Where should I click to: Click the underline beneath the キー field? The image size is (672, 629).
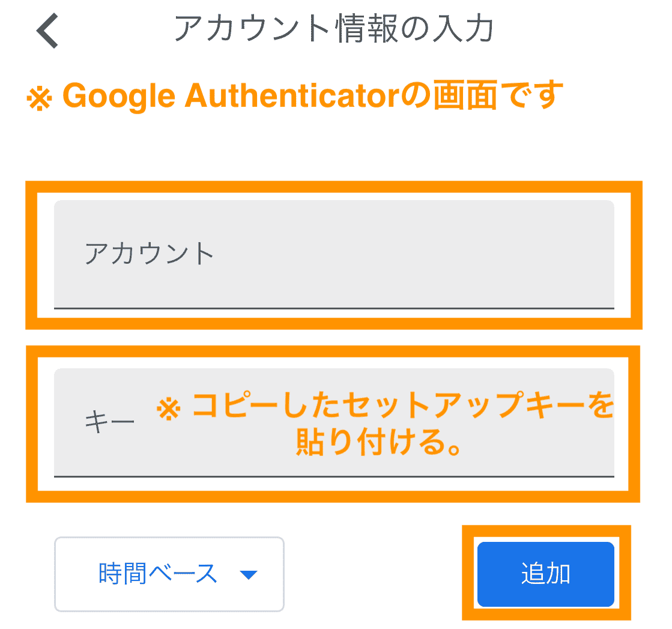pyautogui.click(x=334, y=476)
